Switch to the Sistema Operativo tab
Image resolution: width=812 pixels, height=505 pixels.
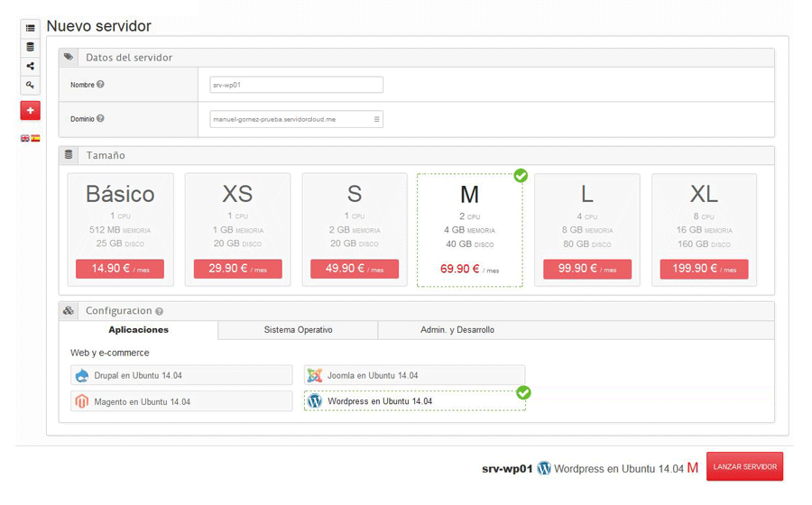(299, 329)
